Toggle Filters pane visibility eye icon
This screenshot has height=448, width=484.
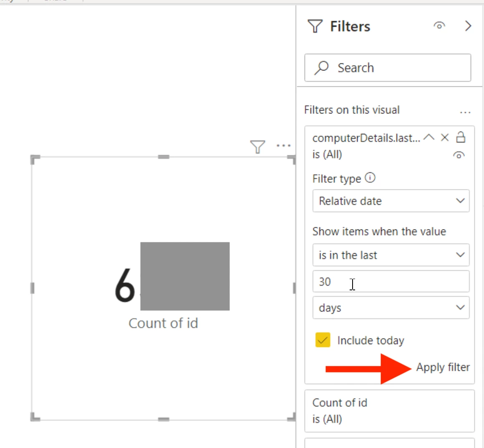coord(439,25)
